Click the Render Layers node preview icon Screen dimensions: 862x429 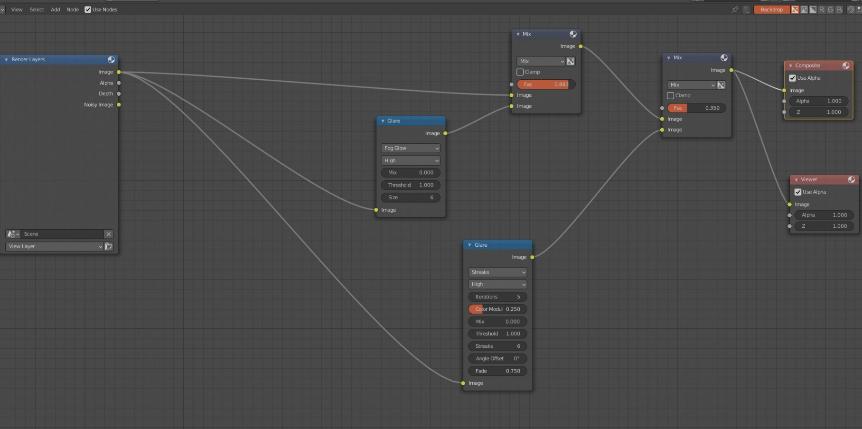coord(111,60)
